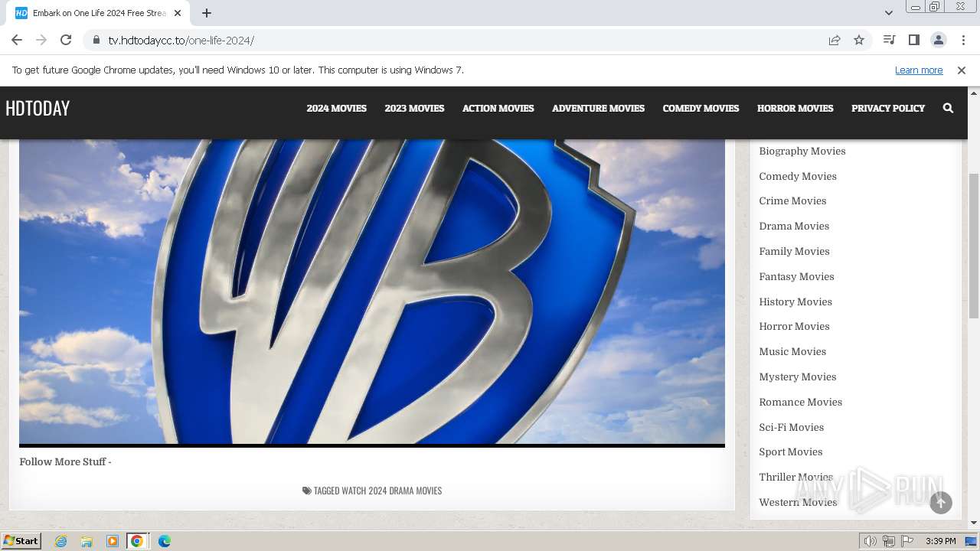Select Sport Movies in the sidebar
Image resolution: width=980 pixels, height=551 pixels.
click(790, 452)
